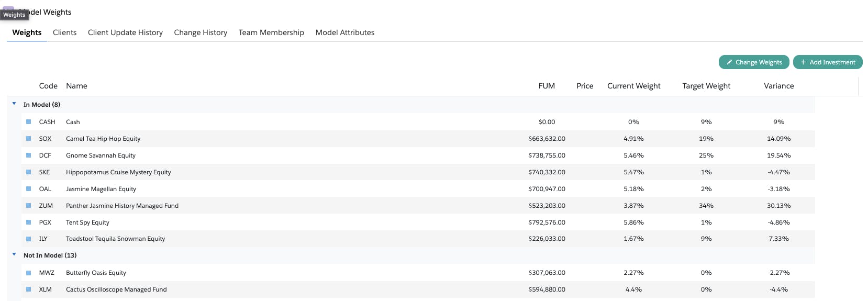868x301 pixels.
Task: Select the blue marker for DCF row
Action: 29,155
